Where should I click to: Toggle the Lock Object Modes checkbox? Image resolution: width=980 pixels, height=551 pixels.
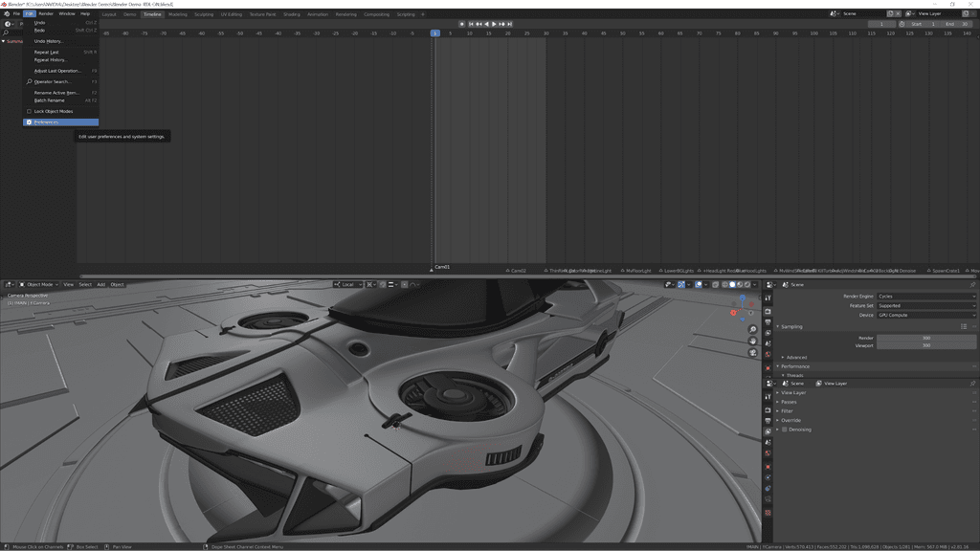29,111
